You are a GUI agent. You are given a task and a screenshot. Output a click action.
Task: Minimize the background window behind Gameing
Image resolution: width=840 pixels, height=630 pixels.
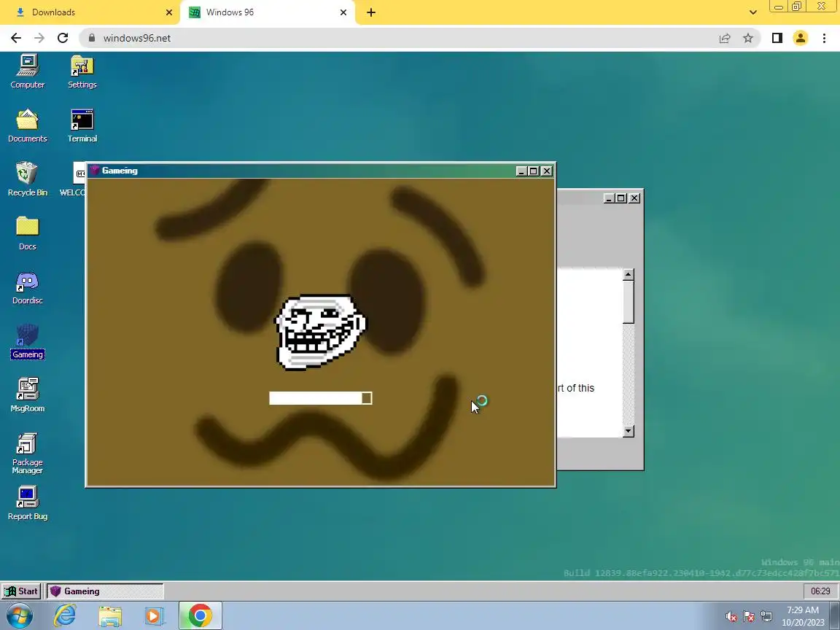609,198
